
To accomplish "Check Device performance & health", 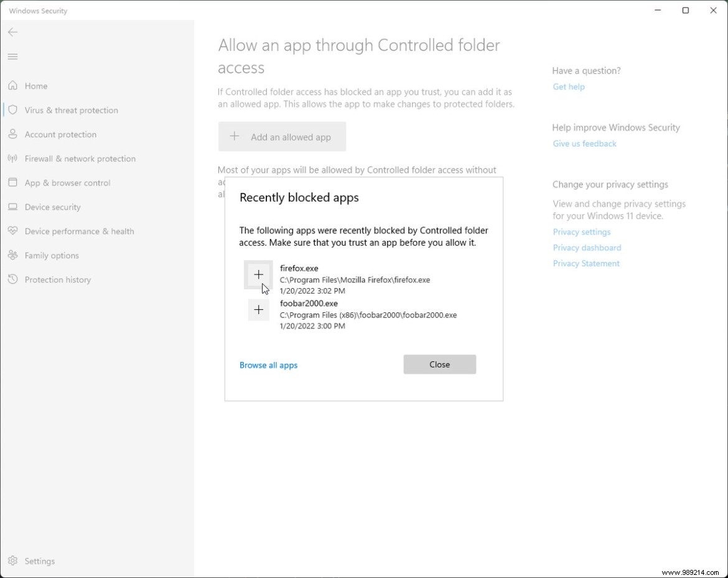I will point(79,231).
